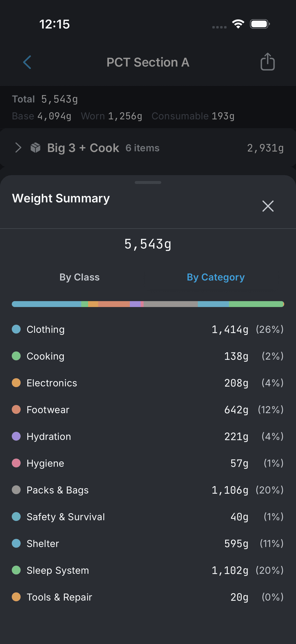This screenshot has height=644, width=296.
Task: Select the By Category tab
Action: tap(215, 277)
